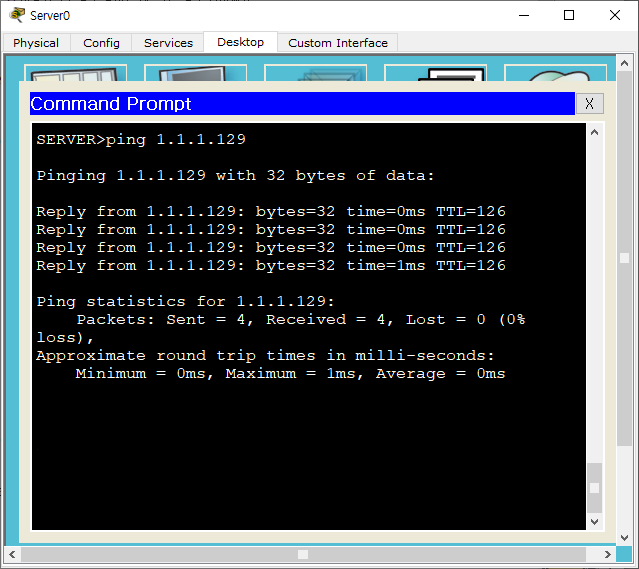Viewport: 639px width, 569px height.
Task: Click the Command Prompt title bar
Action: click(302, 104)
